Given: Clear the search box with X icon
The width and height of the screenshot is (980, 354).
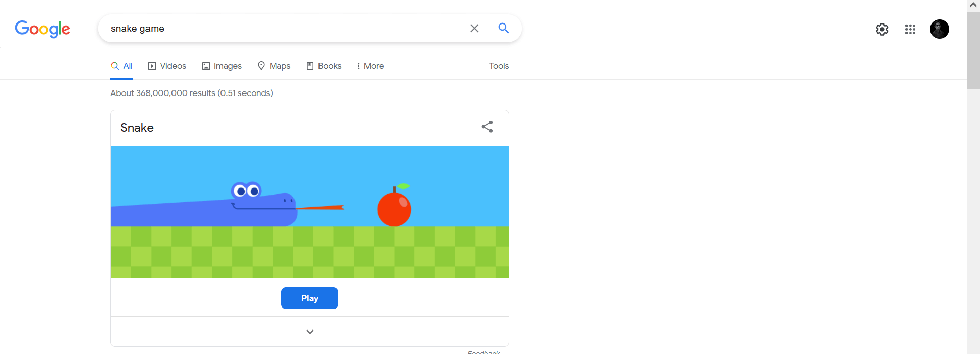Looking at the screenshot, I should click(x=474, y=28).
